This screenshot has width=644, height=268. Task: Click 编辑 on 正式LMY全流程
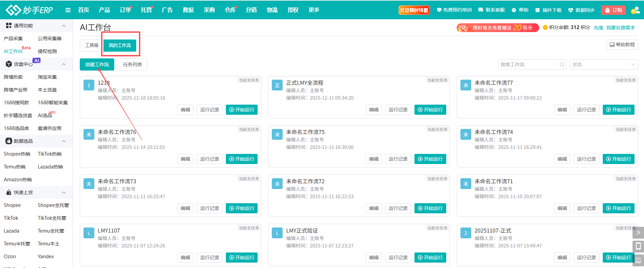click(x=374, y=110)
